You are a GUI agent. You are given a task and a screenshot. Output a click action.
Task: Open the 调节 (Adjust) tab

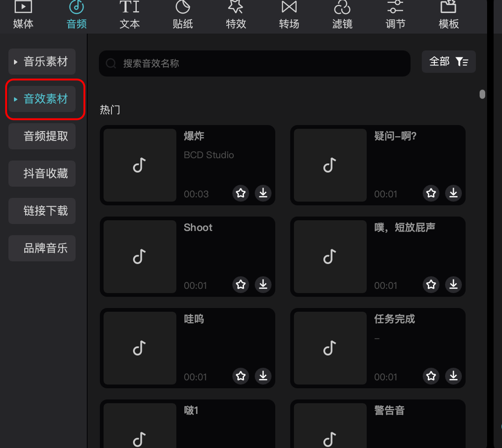click(395, 15)
